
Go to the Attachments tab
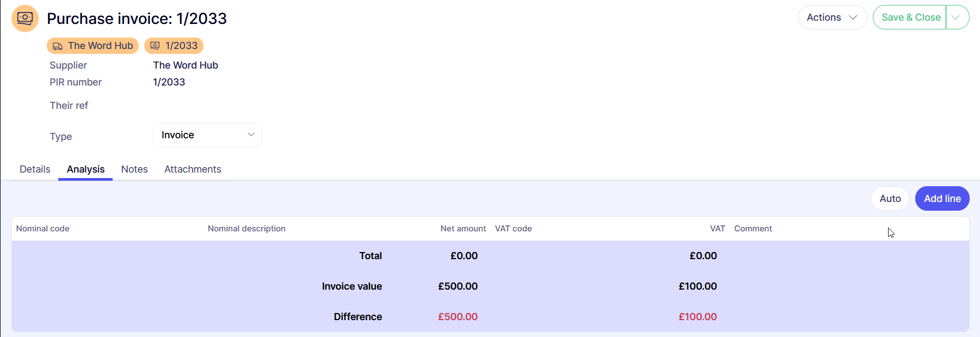(x=193, y=169)
